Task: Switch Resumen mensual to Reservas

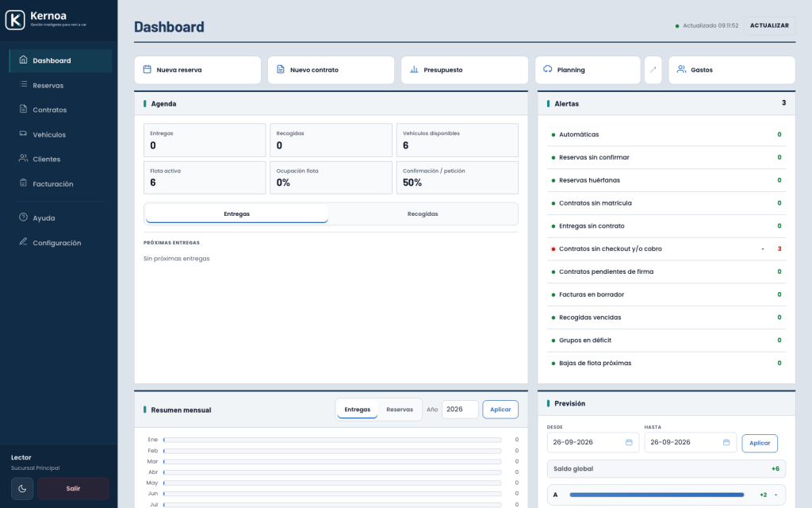Action: 400,410
